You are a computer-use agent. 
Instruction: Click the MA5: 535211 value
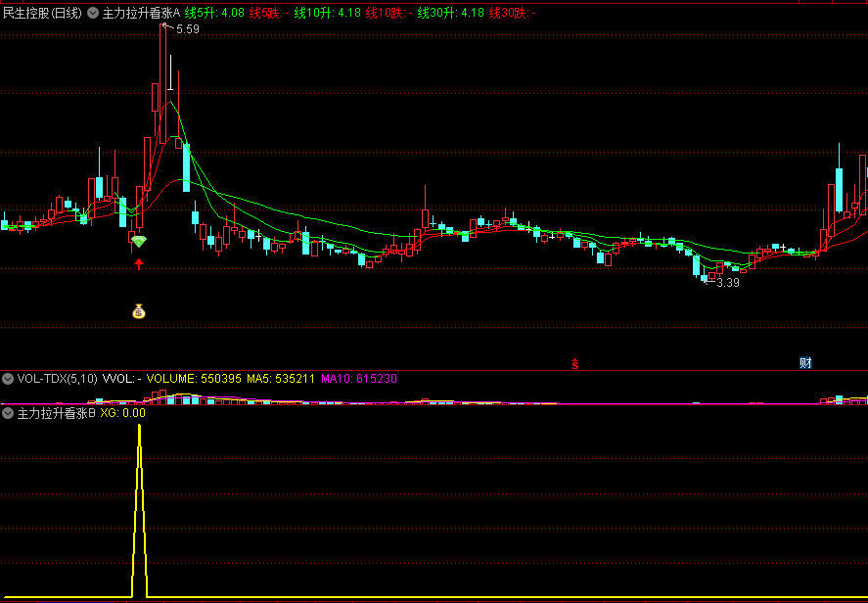click(282, 379)
